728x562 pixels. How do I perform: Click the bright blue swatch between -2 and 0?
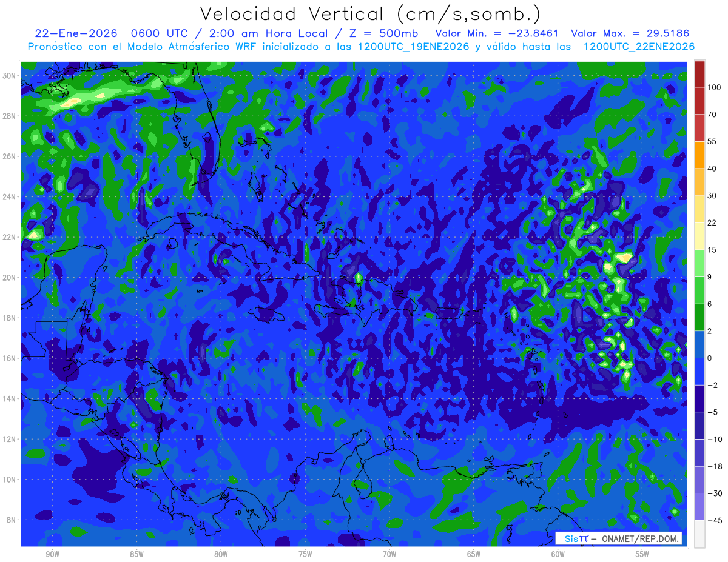click(699, 372)
